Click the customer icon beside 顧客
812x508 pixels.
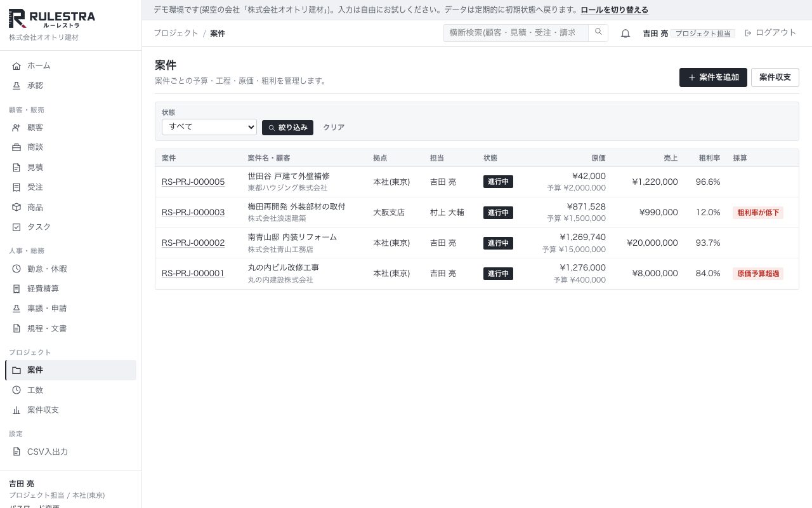16,128
